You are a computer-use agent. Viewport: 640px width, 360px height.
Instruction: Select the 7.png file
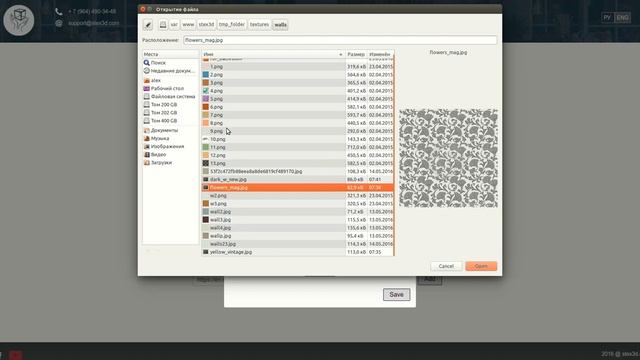click(x=297, y=115)
